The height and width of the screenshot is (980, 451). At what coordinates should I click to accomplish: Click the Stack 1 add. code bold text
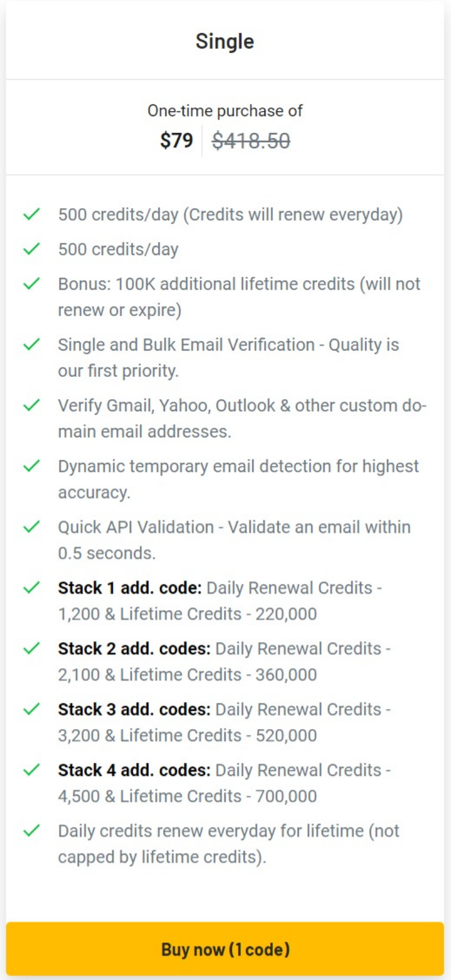[x=130, y=588]
